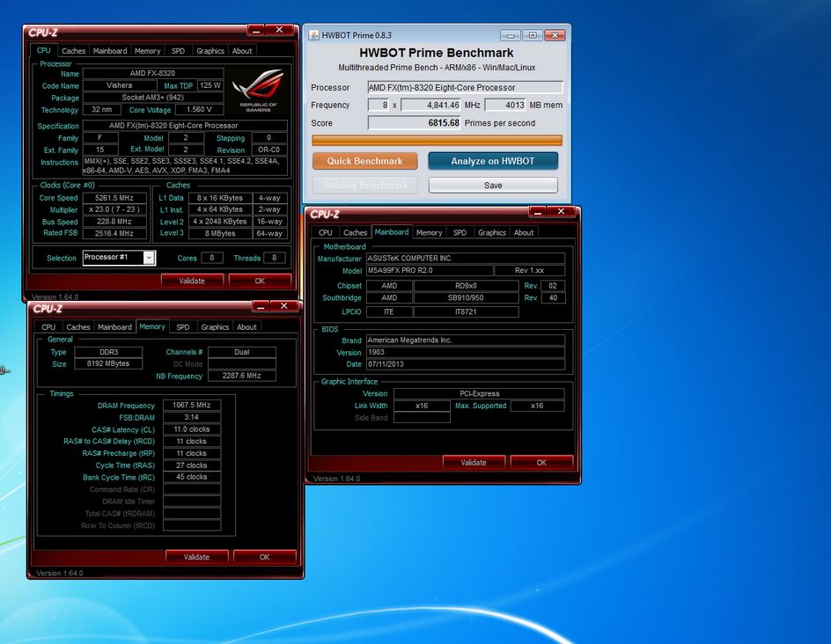Click the Multiplier value x 23.0

(114, 209)
